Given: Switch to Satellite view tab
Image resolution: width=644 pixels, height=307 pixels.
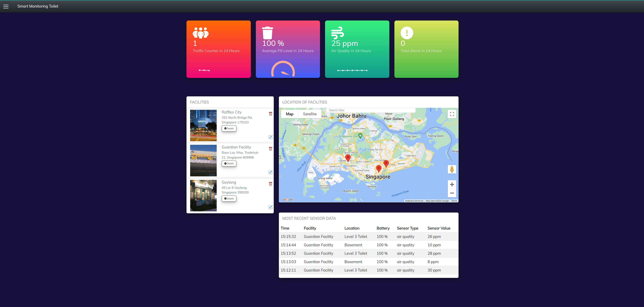Looking at the screenshot, I should pos(310,114).
